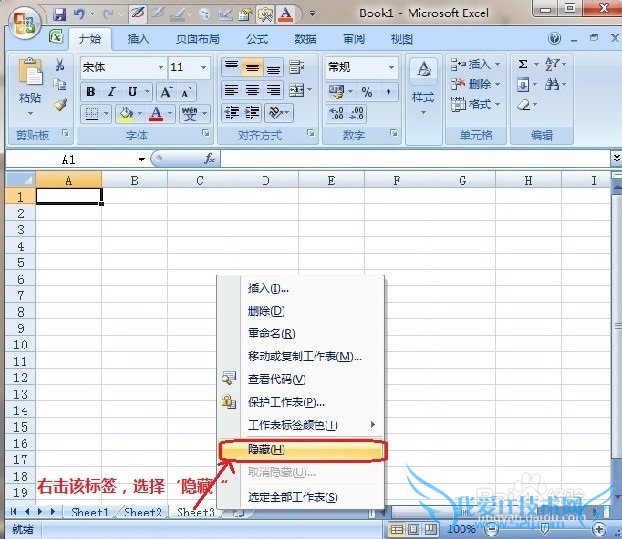
Task: Click the Paste clipboard icon
Action: click(x=30, y=71)
